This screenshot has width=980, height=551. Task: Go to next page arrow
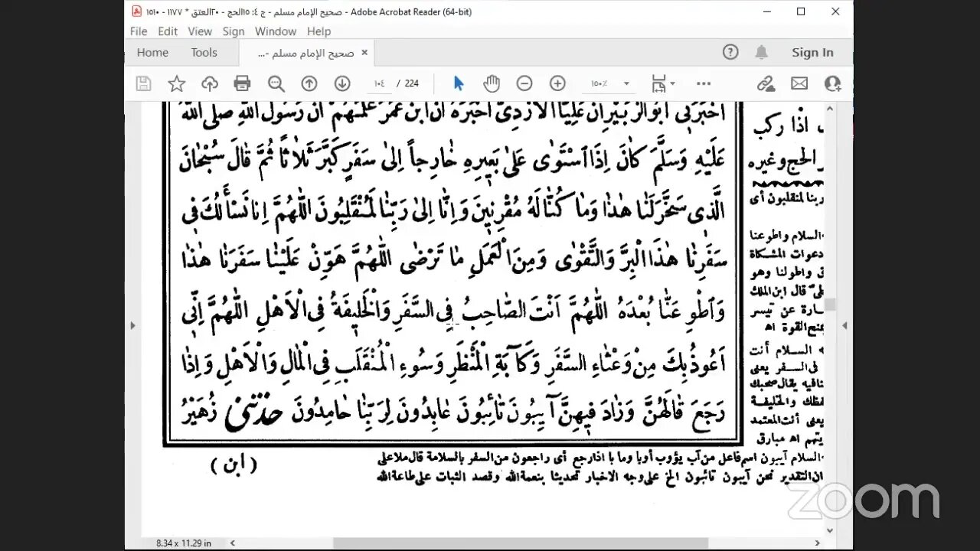pos(342,83)
